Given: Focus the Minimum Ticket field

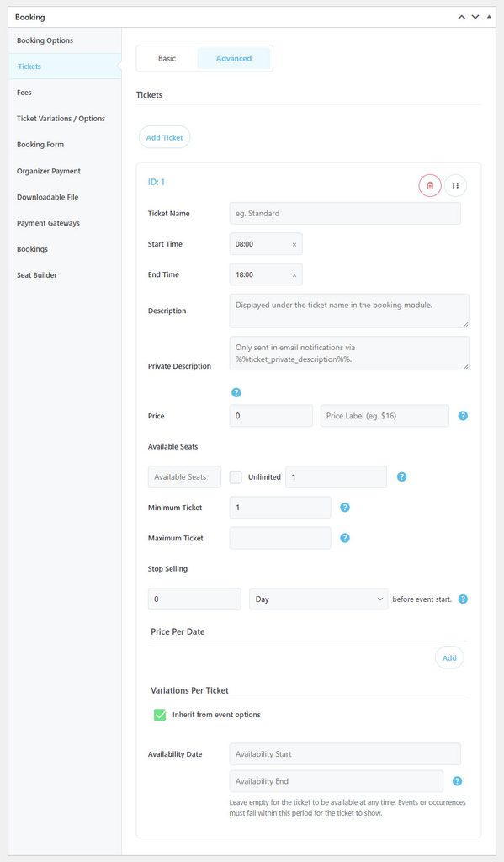Looking at the screenshot, I should click(x=280, y=508).
